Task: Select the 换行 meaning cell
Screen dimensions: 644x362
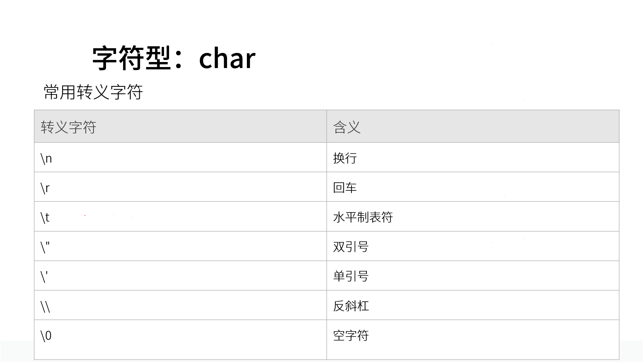Action: pyautogui.click(x=473, y=158)
